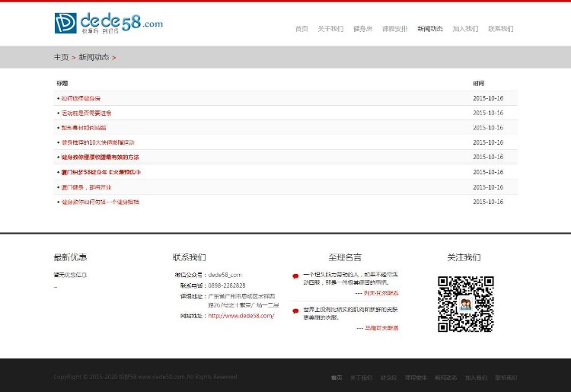Click 健身房 in the footer navigation
Image resolution: width=571 pixels, height=392 pixels.
coord(388,378)
